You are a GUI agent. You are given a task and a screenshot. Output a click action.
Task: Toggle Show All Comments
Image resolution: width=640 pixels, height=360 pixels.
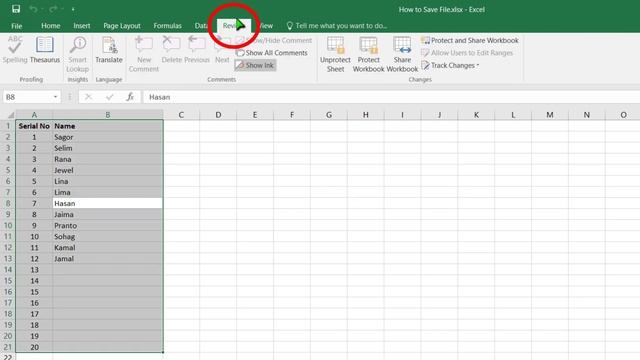click(x=271, y=53)
